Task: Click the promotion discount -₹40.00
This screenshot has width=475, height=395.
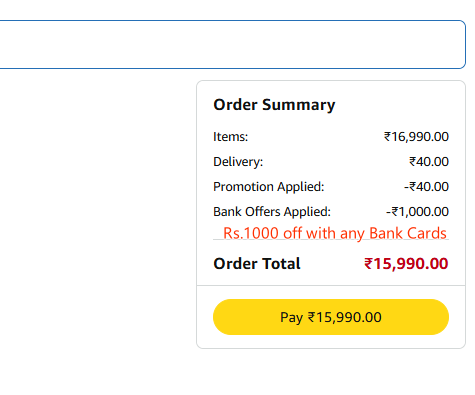Action: [x=426, y=187]
